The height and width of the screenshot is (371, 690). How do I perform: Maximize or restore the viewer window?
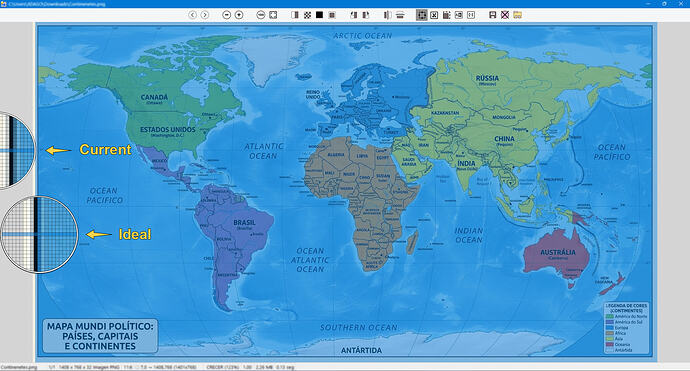[664, 4]
